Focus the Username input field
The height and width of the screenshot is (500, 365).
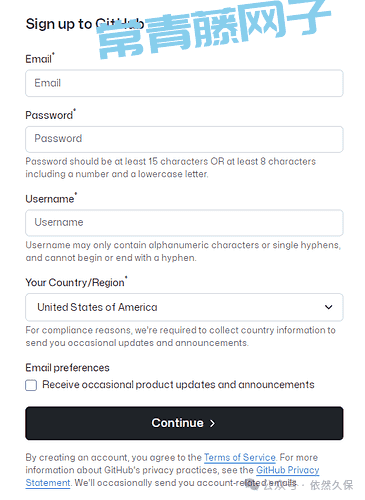coord(184,223)
